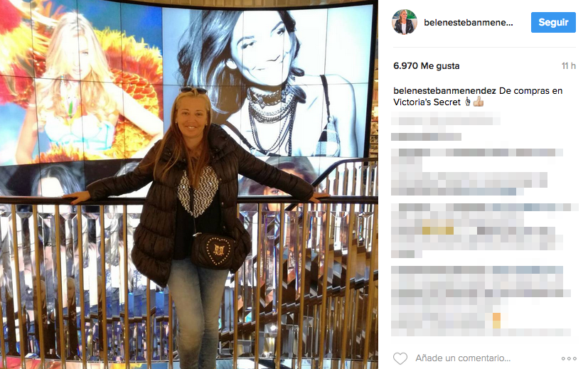Screen dimensions: 588x369
Task: Select the last blurred comment block
Action: tap(481, 301)
